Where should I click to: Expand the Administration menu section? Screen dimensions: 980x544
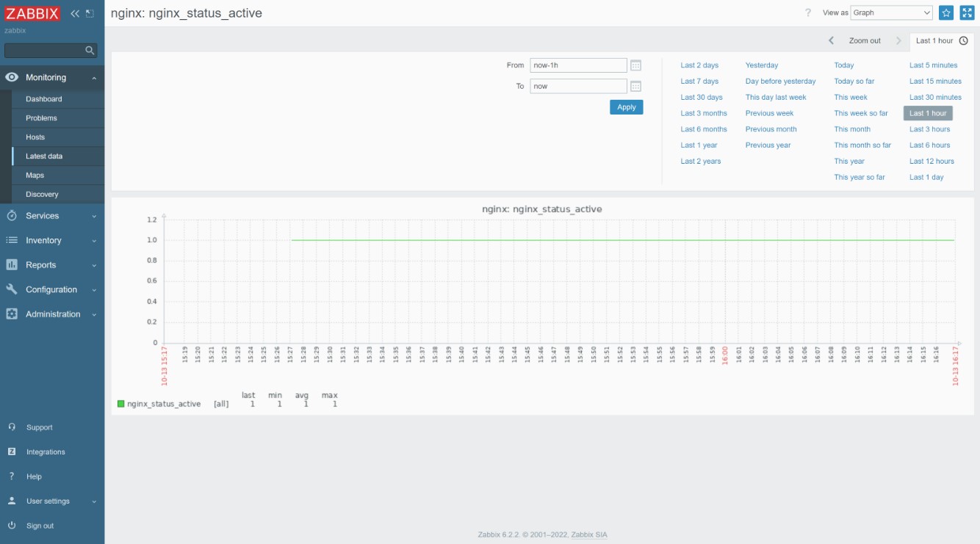(x=94, y=315)
